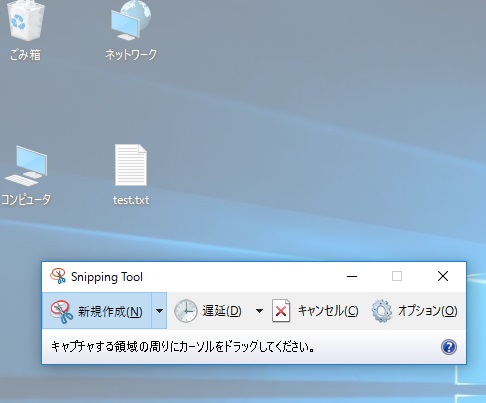
Task: Click the コンピュータ label text
Action: [x=26, y=200]
